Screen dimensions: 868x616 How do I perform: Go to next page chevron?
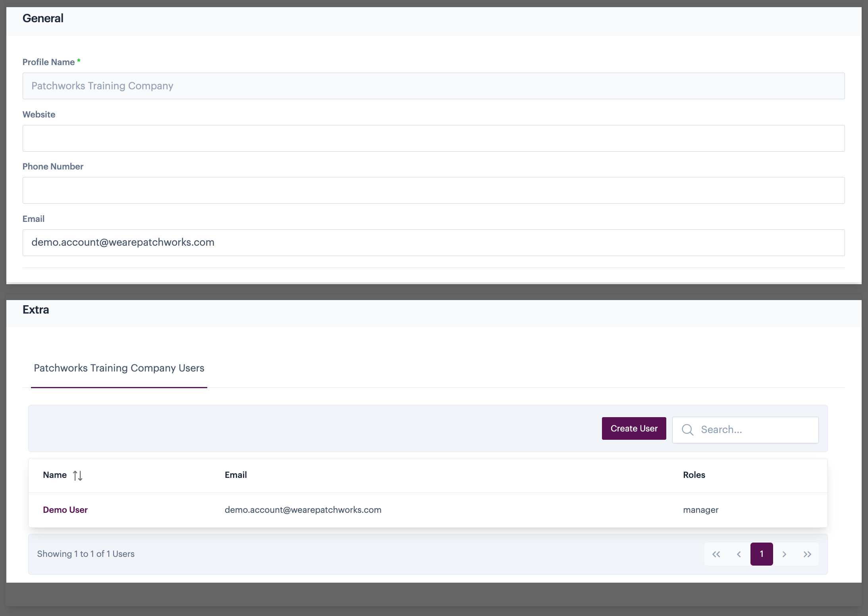[784, 554]
